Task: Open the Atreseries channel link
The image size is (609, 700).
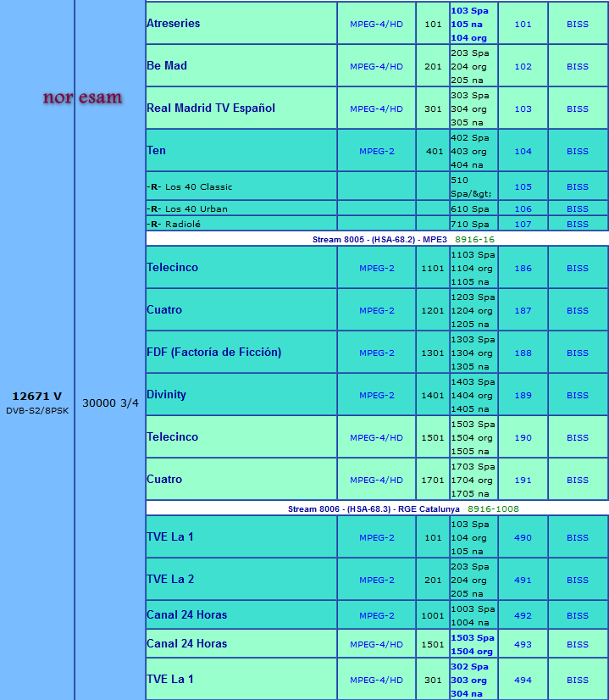Action: click(x=173, y=23)
